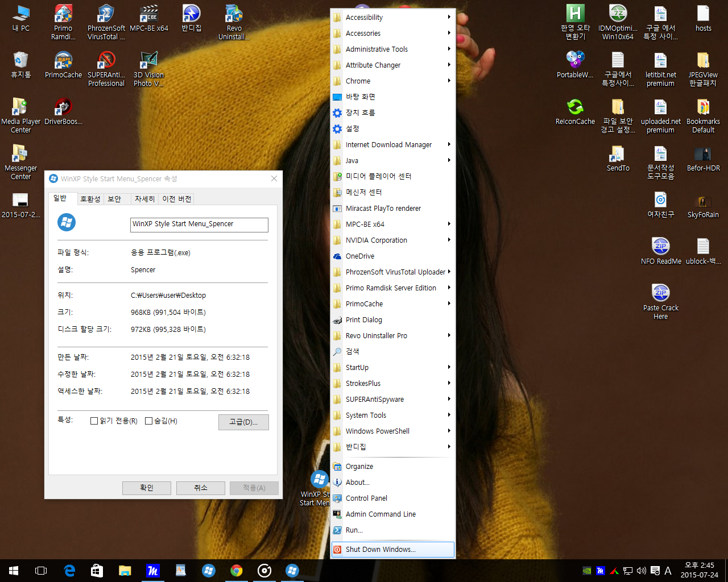This screenshot has height=582, width=728.
Task: Click the 취소 button
Action: coord(201,488)
